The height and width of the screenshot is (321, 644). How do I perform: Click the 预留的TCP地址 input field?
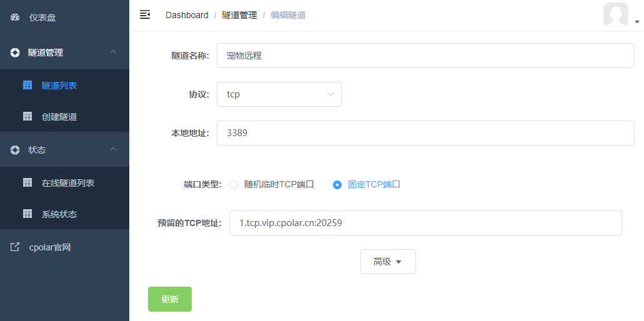click(x=425, y=223)
